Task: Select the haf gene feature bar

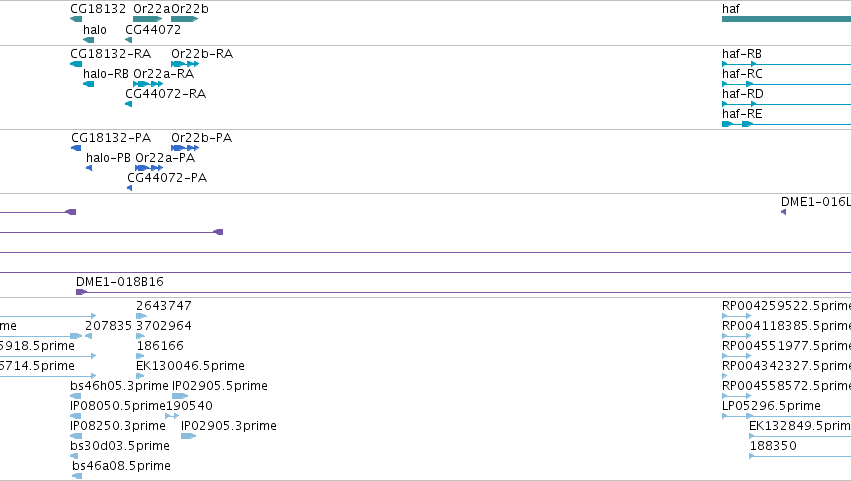Action: [x=786, y=19]
